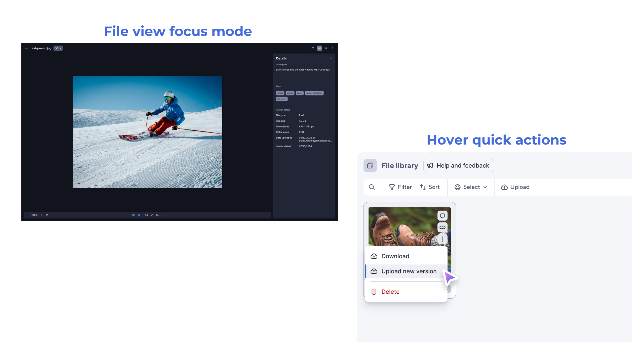Click the Help and feedback button
Image resolution: width=644 pixels, height=362 pixels.
458,165
